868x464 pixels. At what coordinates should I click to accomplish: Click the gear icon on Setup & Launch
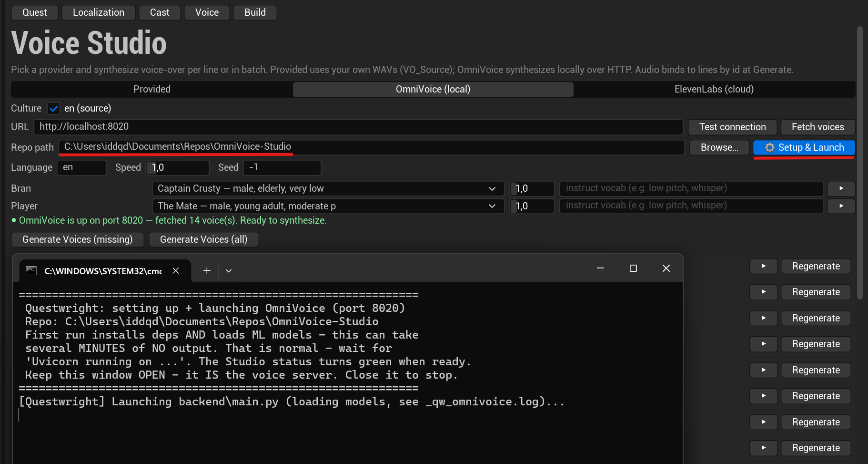point(769,147)
